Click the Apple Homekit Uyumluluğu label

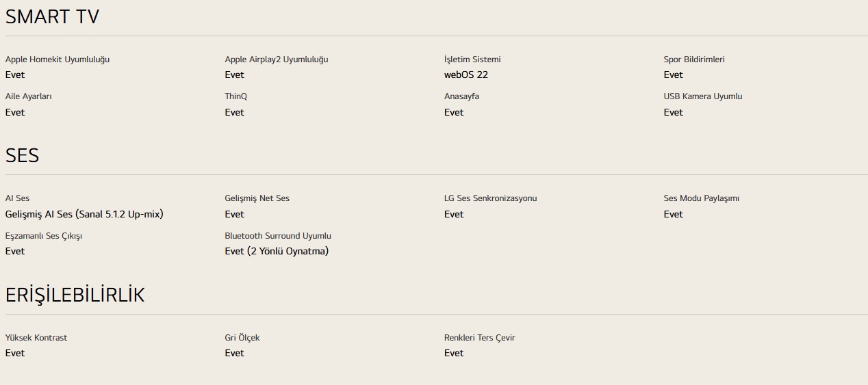[58, 59]
